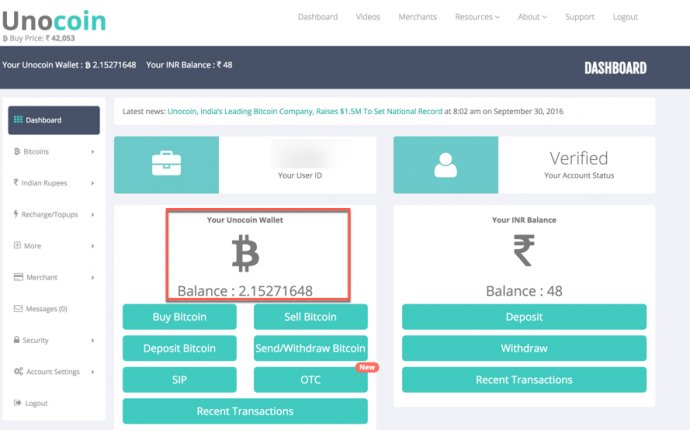Click the person icon on Account Status card
The width and height of the screenshot is (690, 430).
click(x=445, y=165)
